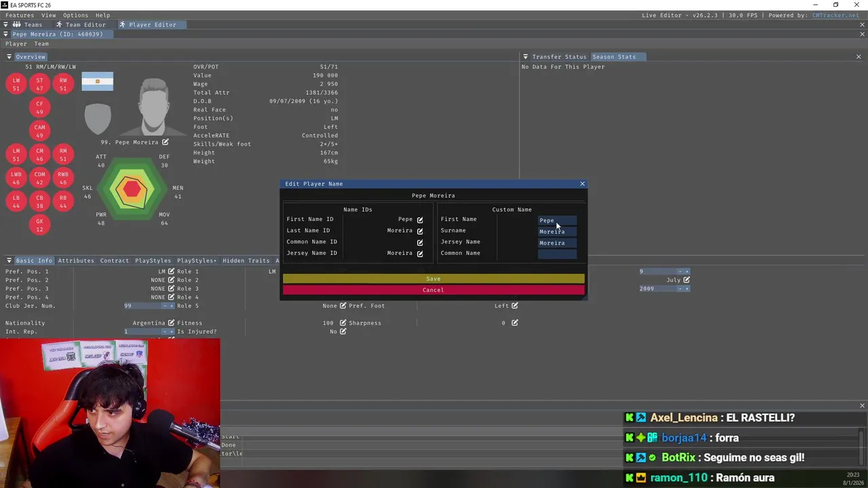
Task: Open the Contract tab
Action: 115,260
